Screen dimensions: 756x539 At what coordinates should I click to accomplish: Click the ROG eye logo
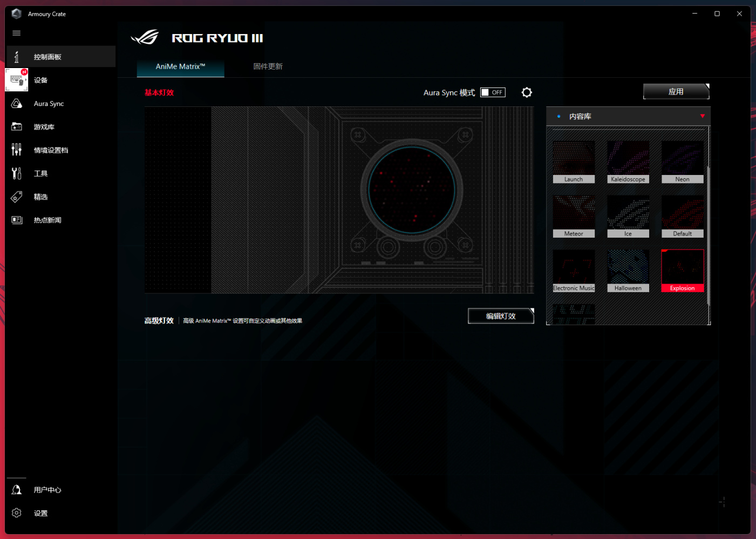point(145,37)
